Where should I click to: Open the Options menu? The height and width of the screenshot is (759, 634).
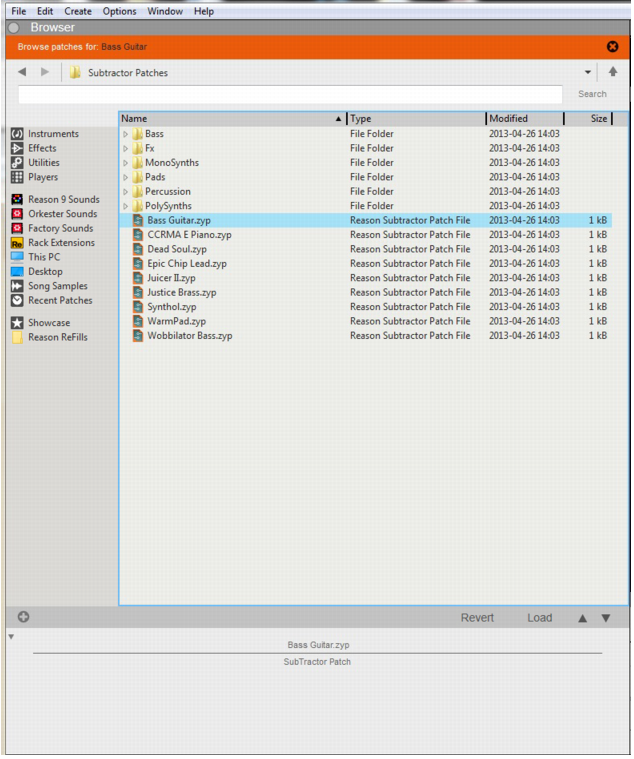(x=119, y=11)
